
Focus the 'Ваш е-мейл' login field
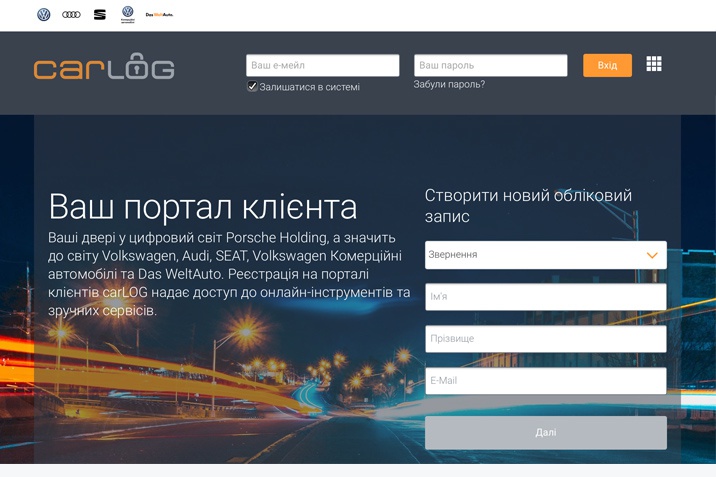(x=322, y=65)
